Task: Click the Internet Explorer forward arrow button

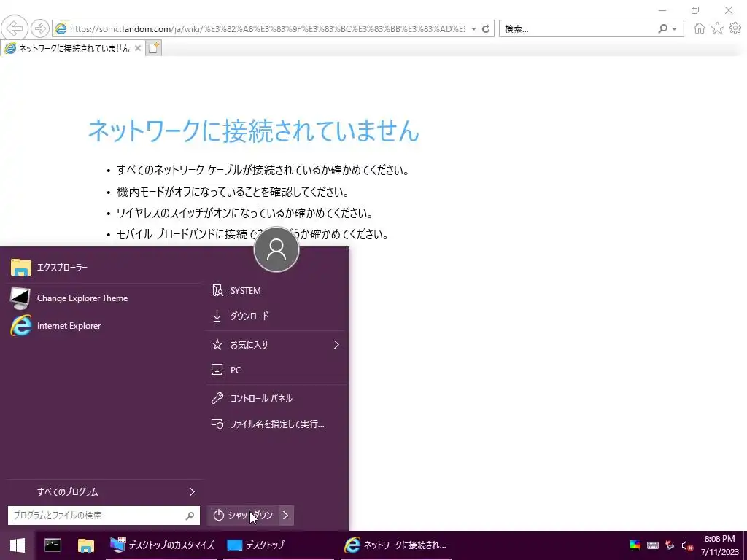Action: [40, 28]
